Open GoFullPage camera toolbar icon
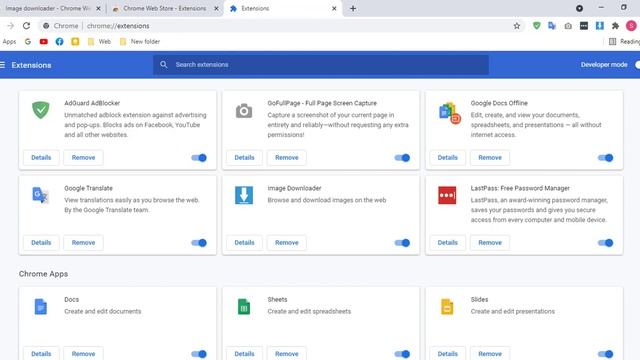640x360 pixels. coord(568,26)
